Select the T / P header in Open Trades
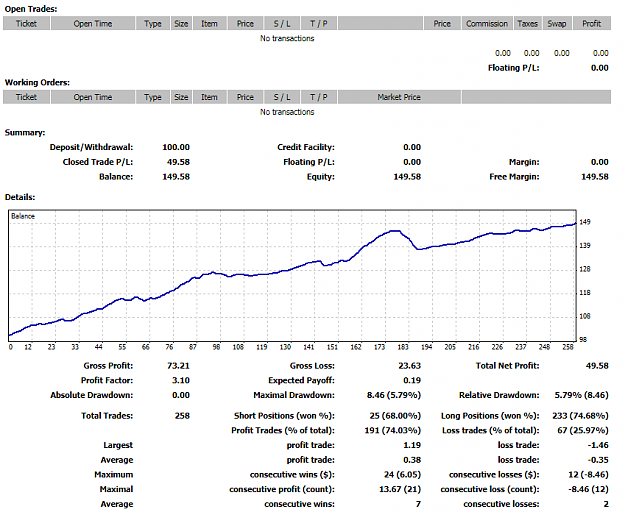 point(318,24)
